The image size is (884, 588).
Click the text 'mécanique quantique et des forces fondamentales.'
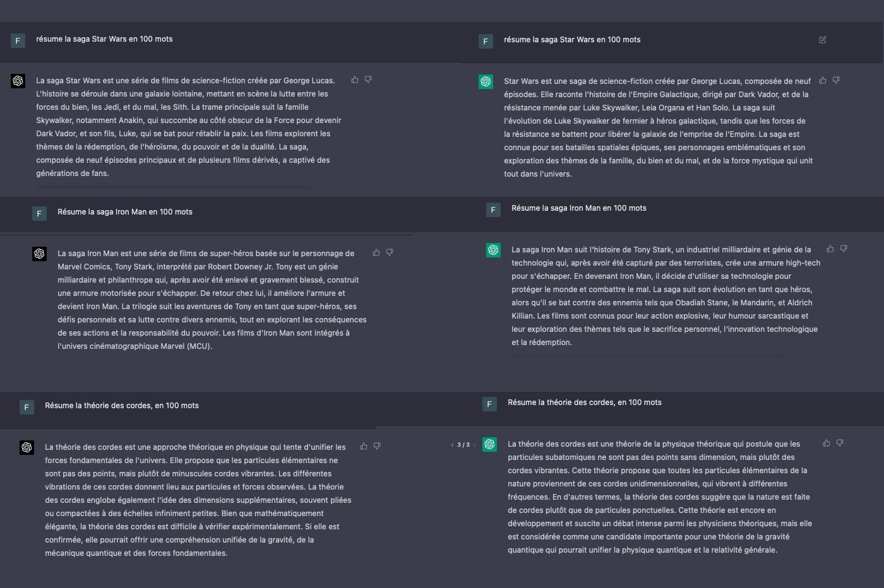[136, 553]
